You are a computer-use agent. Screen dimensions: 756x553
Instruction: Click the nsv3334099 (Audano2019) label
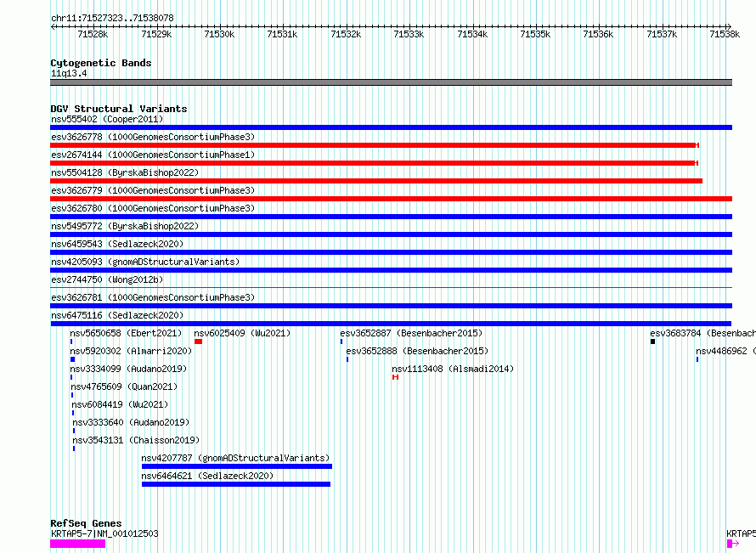coord(129,369)
